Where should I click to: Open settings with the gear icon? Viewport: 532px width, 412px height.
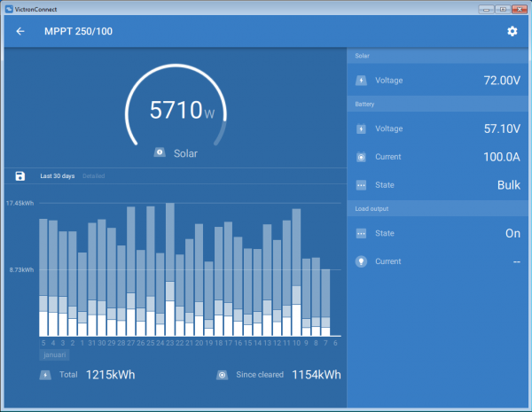[512, 32]
